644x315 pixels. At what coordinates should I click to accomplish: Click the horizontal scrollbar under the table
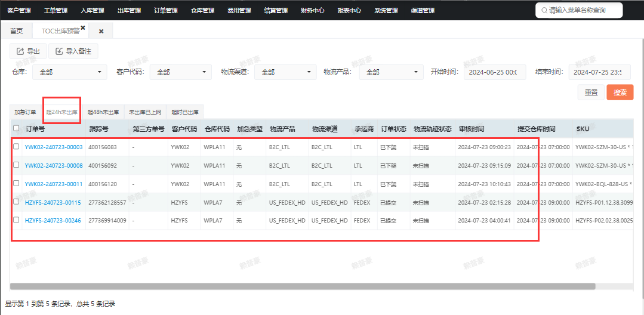(x=303, y=286)
